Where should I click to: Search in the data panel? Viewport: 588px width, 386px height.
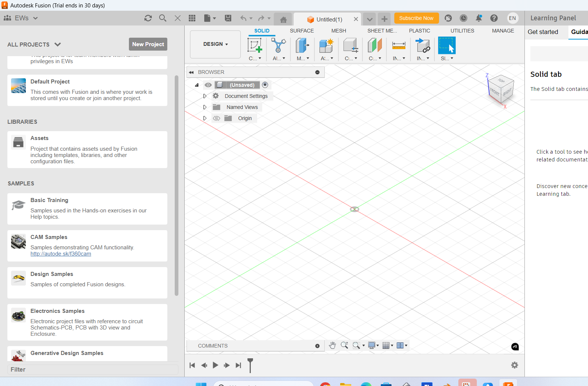tap(163, 18)
